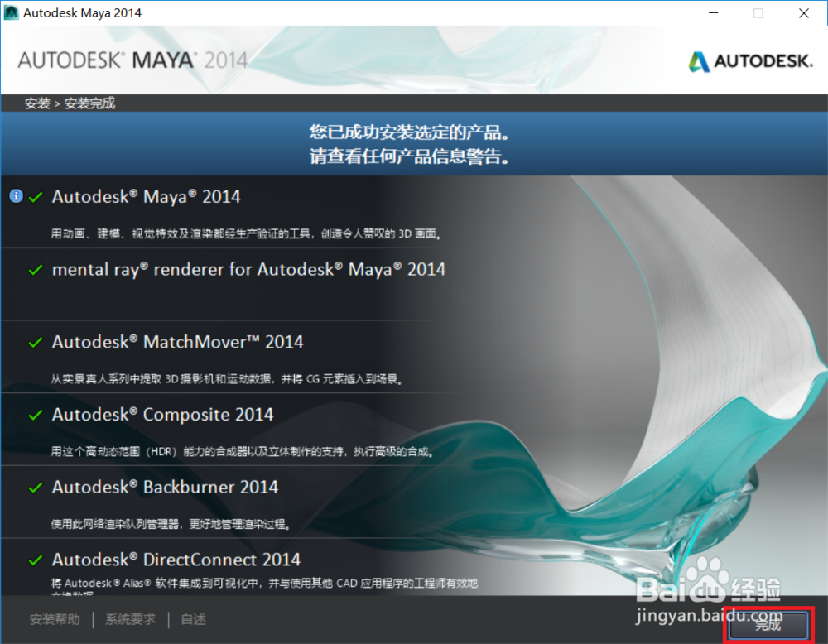Image resolution: width=828 pixels, height=644 pixels.
Task: Click the checkmark next to Autodesk Composite 2014
Action: point(33,415)
